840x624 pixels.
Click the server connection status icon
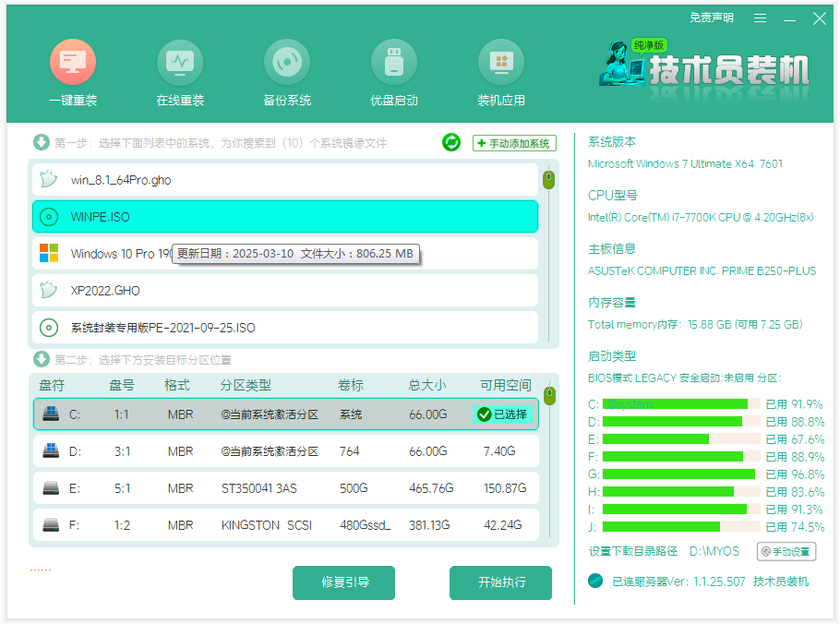[595, 581]
